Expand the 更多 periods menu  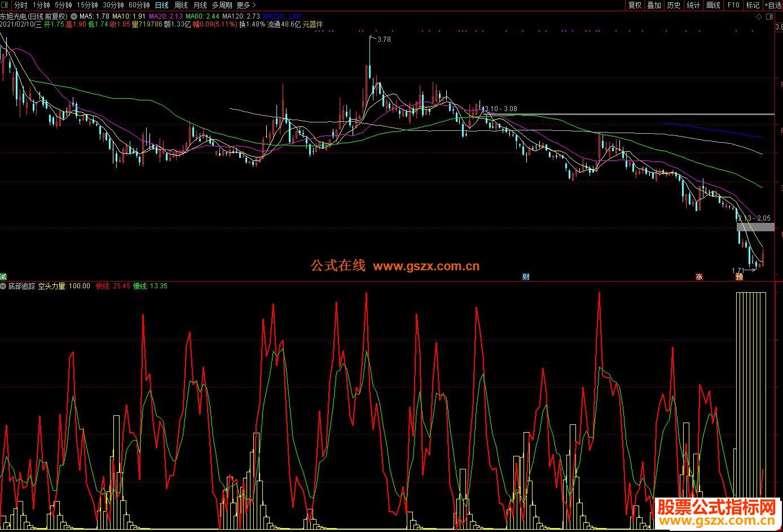(246, 5)
